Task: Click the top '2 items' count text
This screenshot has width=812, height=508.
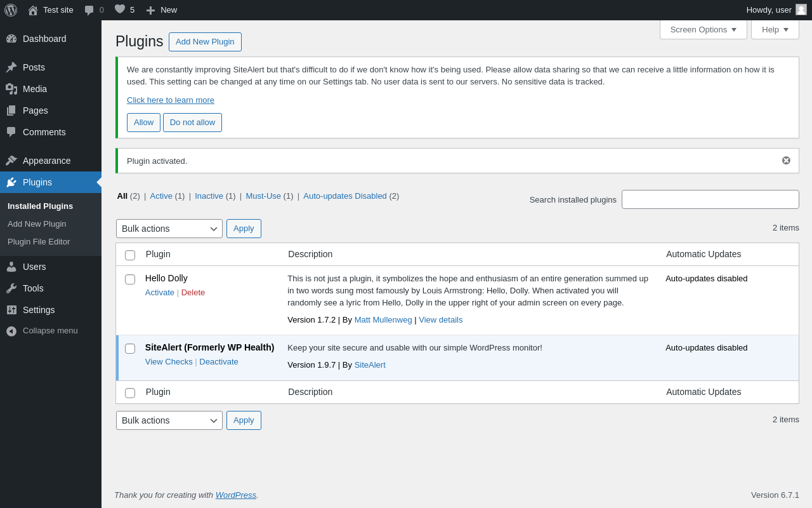Action: [x=786, y=228]
